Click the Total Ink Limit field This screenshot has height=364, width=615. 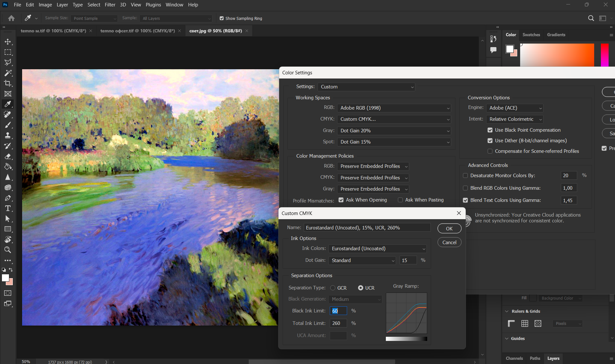338,323
